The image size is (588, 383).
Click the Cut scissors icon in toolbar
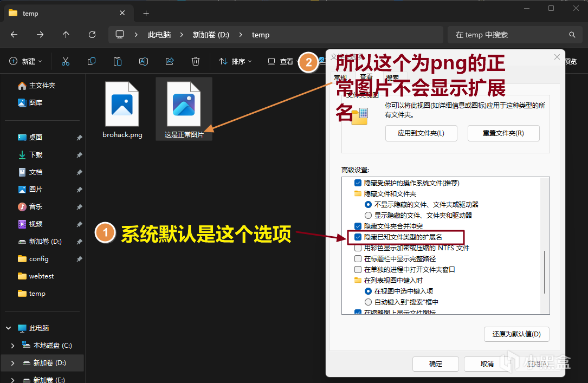click(66, 62)
